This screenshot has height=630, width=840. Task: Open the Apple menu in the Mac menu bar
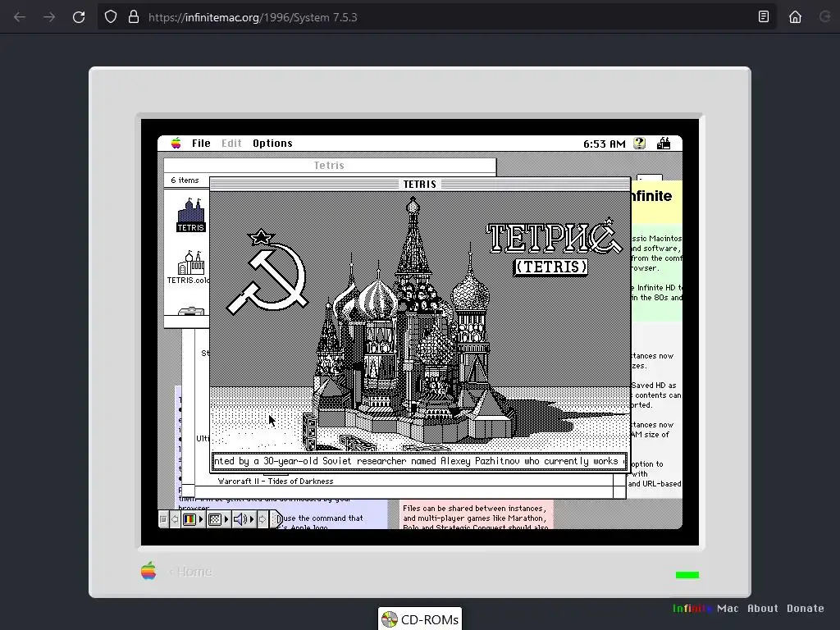pyautogui.click(x=176, y=143)
